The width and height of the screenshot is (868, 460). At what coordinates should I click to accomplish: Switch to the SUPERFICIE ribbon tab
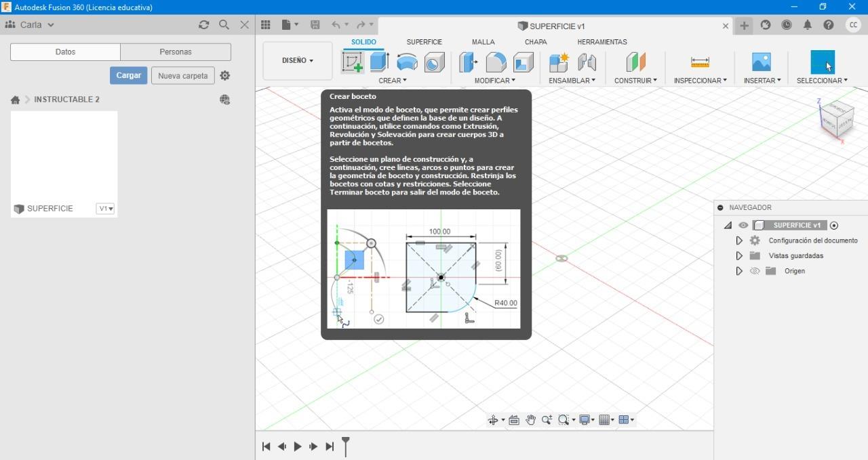pos(425,42)
